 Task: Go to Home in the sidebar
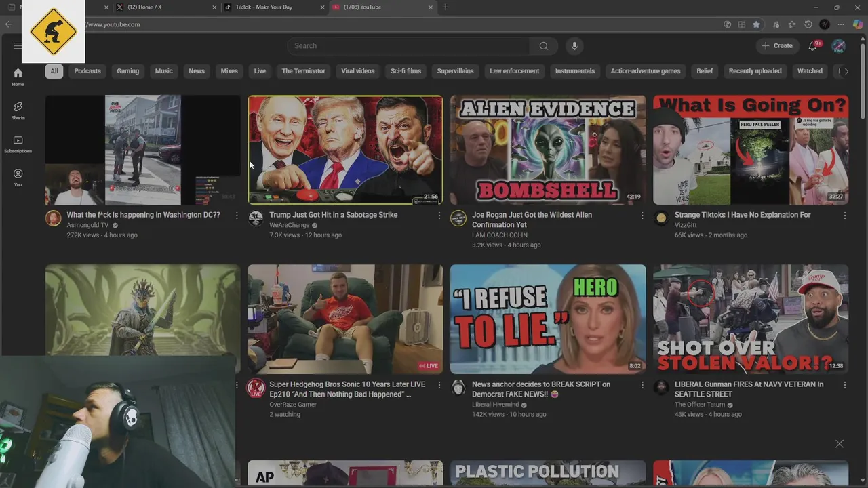click(x=18, y=77)
